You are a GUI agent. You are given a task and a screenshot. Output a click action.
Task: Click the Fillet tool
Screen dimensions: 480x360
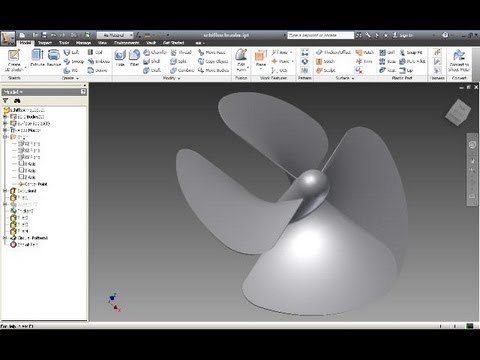134,58
